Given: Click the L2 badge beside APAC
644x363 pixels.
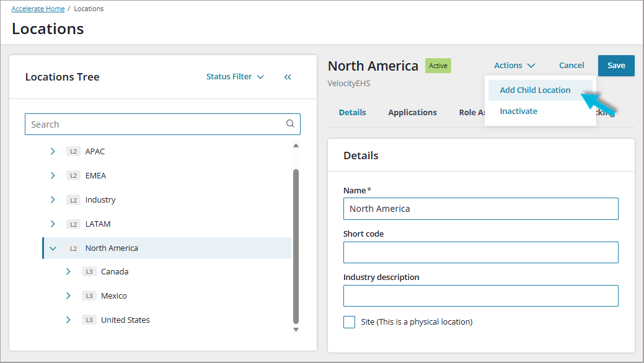Looking at the screenshot, I should pyautogui.click(x=73, y=152).
